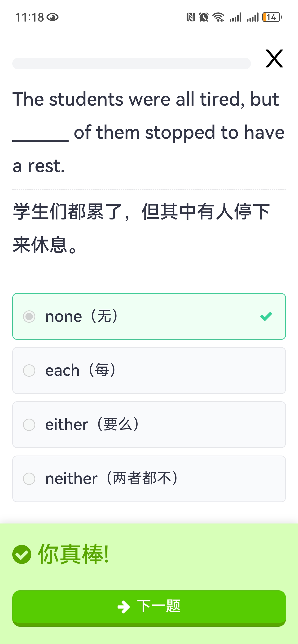298x644 pixels.
Task: Choose the each（每）answer option
Action: coord(149,371)
